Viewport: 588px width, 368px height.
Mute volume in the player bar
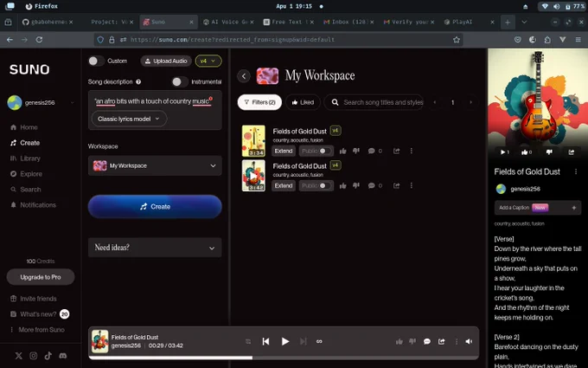[469, 341]
